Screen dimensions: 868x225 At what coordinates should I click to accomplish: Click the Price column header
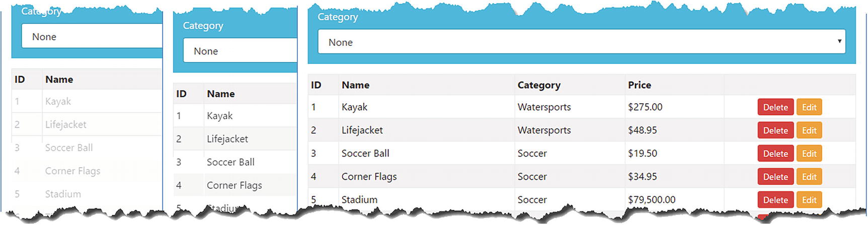[639, 85]
